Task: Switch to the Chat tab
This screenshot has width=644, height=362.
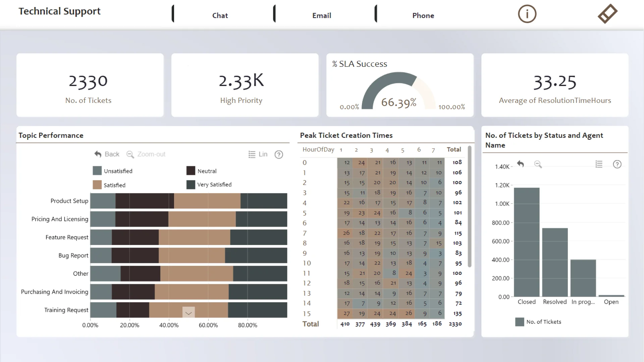Action: pyautogui.click(x=220, y=15)
